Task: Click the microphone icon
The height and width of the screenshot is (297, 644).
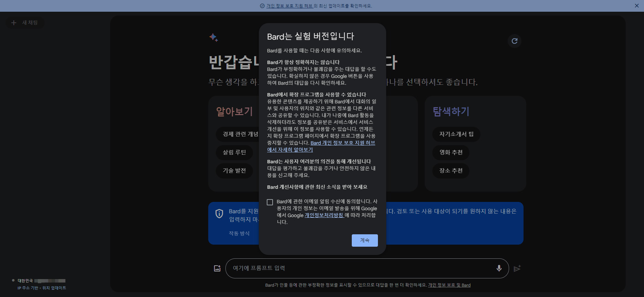Action: click(499, 268)
